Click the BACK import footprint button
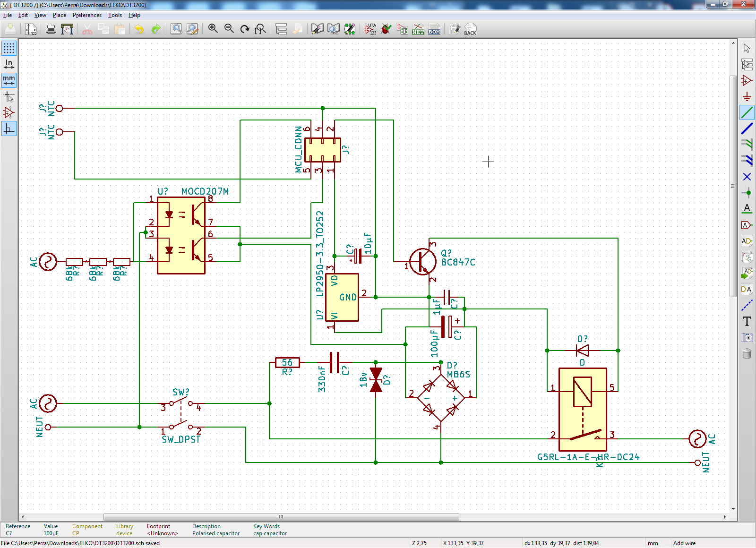Screen dimensions: 756x548 tap(470, 29)
